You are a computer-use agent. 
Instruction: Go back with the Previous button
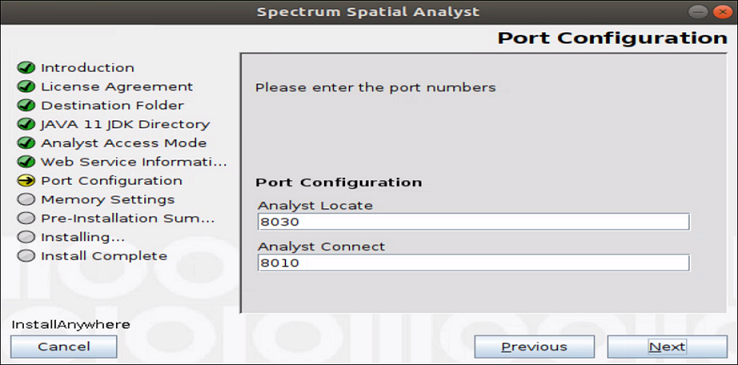[x=534, y=347]
